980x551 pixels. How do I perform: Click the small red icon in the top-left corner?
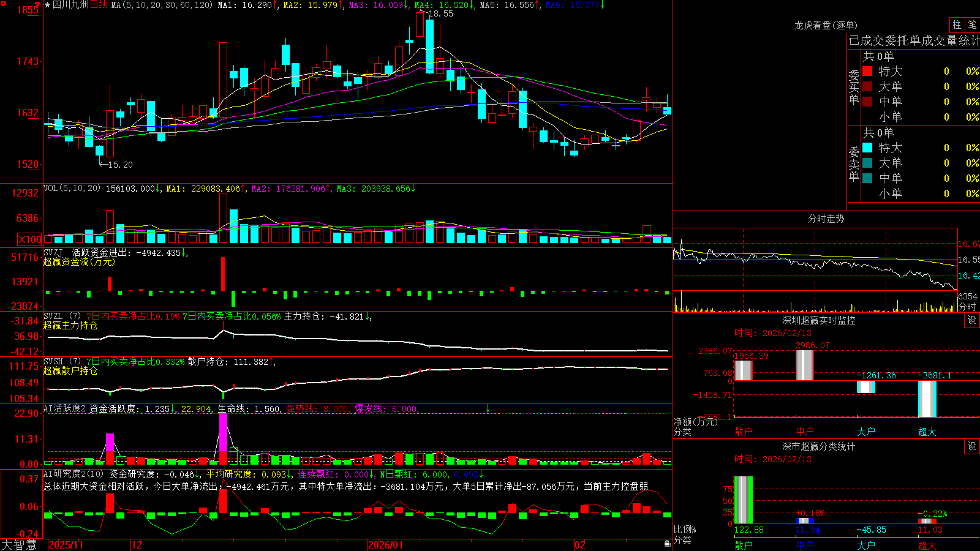[x=4, y=3]
